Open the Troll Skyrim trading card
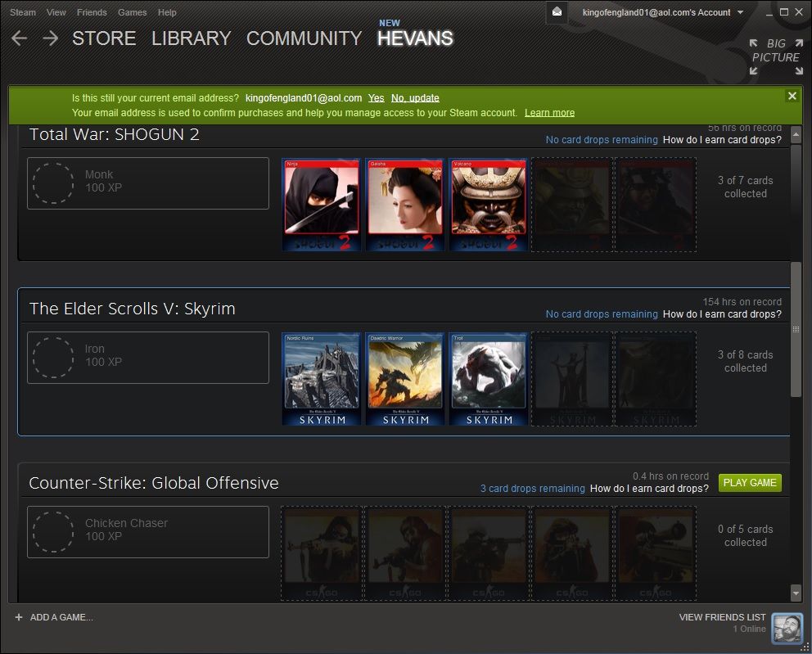812x654 pixels. coord(488,379)
